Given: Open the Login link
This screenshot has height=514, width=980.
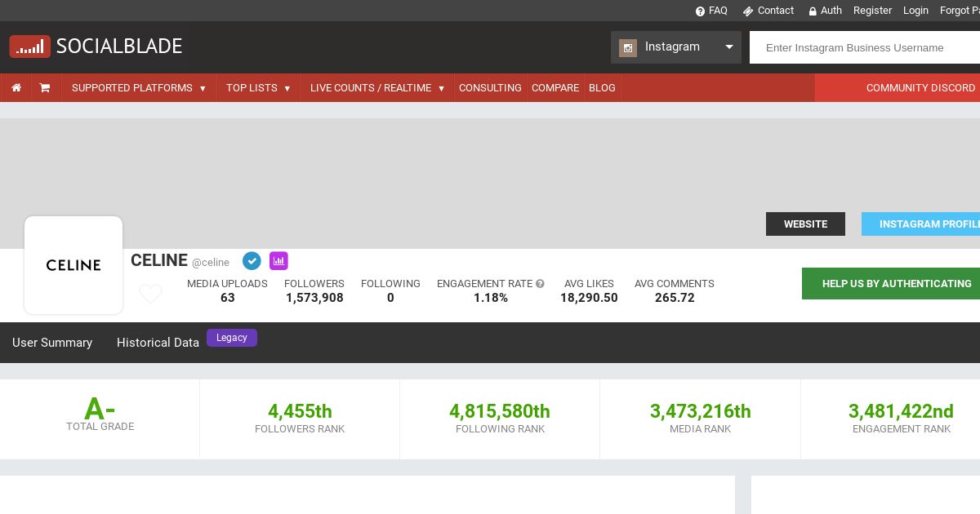Looking at the screenshot, I should pos(915,11).
